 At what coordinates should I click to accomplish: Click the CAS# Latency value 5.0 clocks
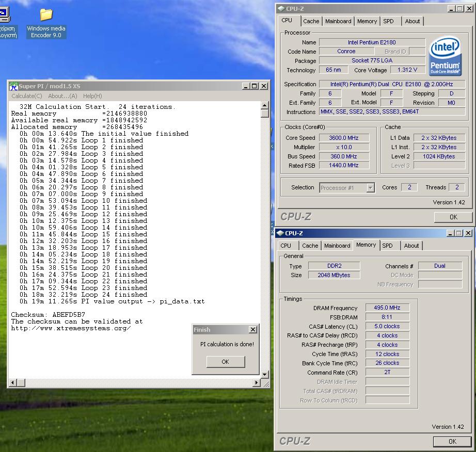click(x=387, y=326)
